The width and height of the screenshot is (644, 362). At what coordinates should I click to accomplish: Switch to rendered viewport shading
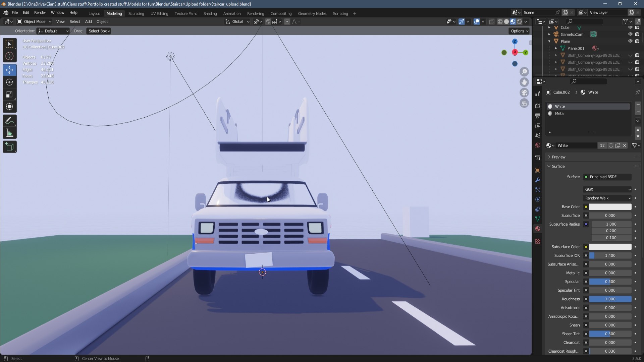(x=519, y=22)
